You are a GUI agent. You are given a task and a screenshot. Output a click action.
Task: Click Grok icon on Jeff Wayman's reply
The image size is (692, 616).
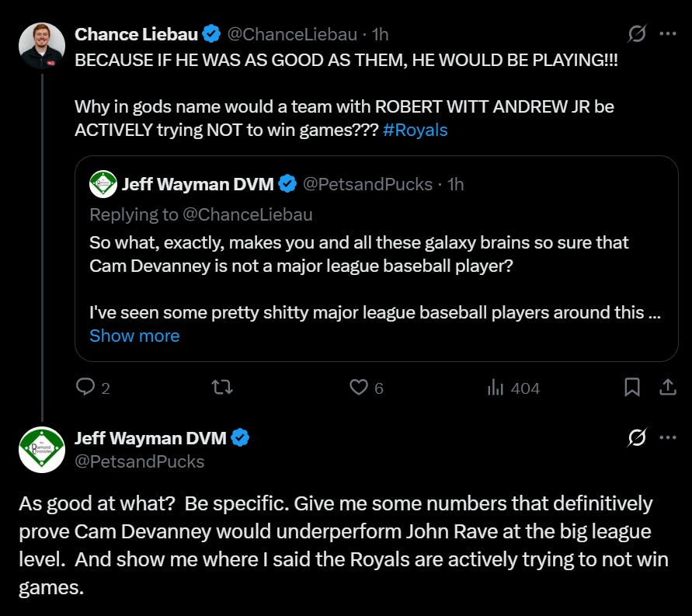(x=637, y=438)
